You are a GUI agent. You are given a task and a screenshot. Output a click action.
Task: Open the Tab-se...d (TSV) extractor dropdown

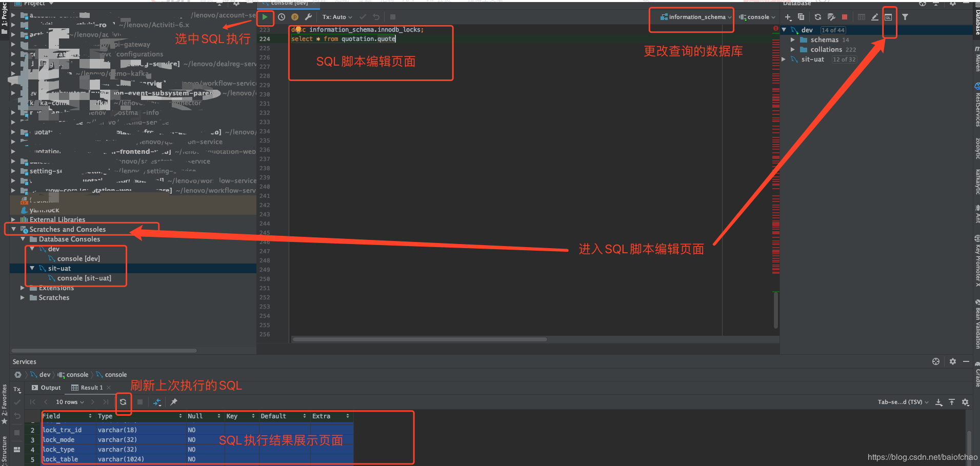(x=903, y=402)
